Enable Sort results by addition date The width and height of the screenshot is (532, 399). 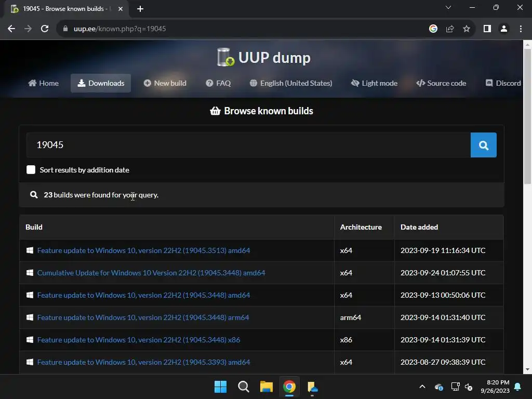[x=31, y=170]
